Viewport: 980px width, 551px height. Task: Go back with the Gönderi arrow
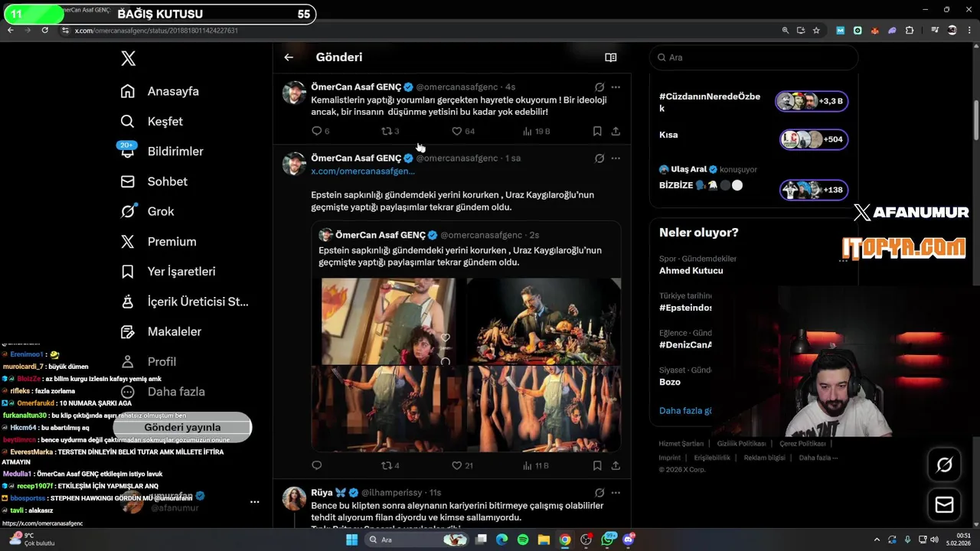tap(289, 57)
